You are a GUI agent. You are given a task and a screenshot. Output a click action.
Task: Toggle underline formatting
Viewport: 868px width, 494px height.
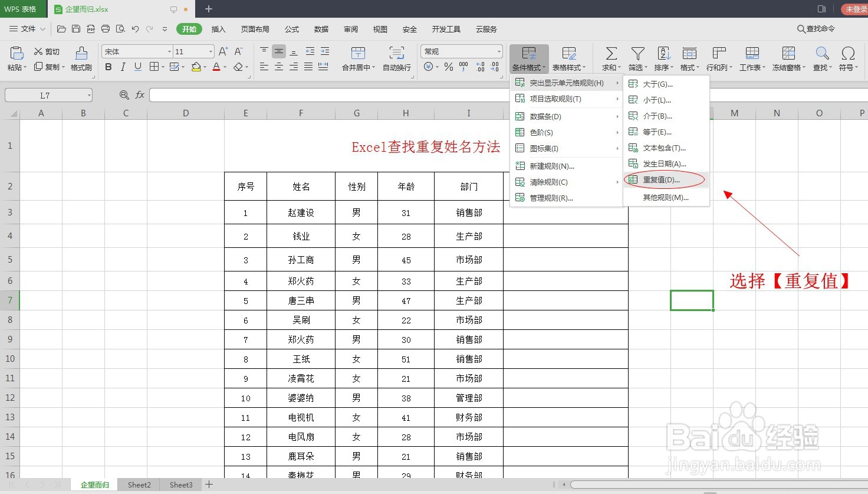coord(138,67)
